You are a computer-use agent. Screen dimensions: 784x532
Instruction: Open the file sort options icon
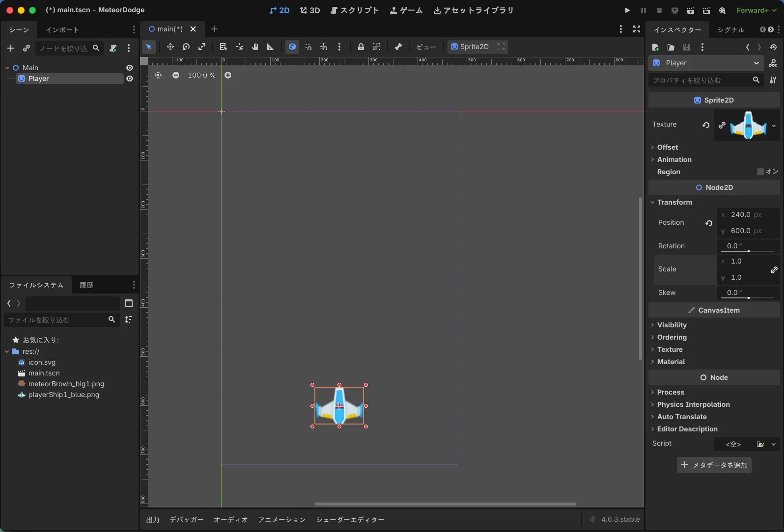pyautogui.click(x=129, y=320)
